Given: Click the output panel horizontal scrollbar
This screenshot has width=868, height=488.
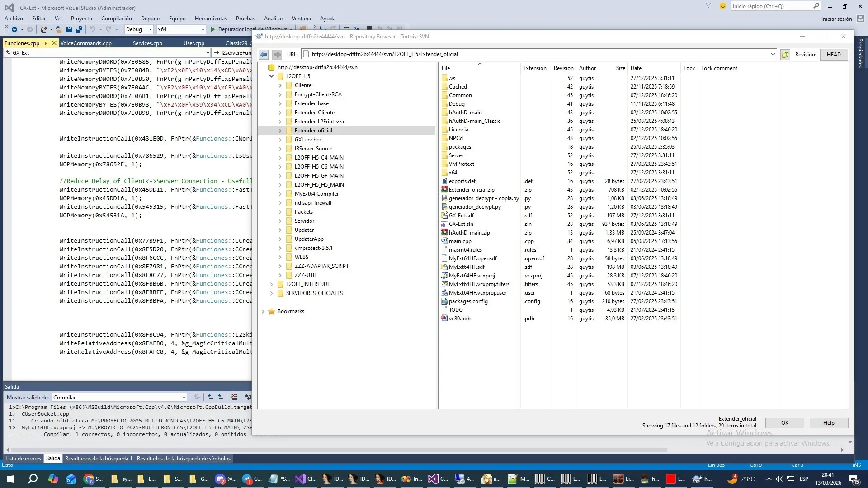Looking at the screenshot, I should click(339, 450).
